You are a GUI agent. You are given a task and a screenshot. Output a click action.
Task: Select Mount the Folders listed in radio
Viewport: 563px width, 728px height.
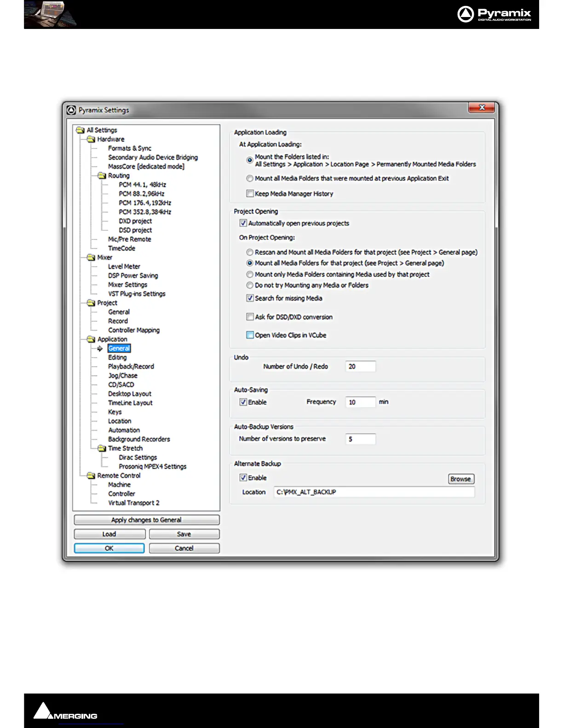point(250,160)
